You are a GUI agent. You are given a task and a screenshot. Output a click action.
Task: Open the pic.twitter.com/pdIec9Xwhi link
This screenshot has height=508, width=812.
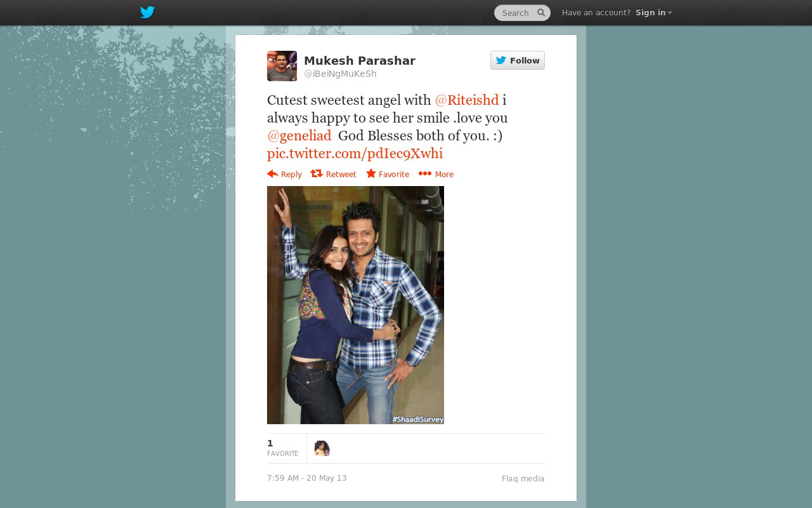tap(355, 154)
